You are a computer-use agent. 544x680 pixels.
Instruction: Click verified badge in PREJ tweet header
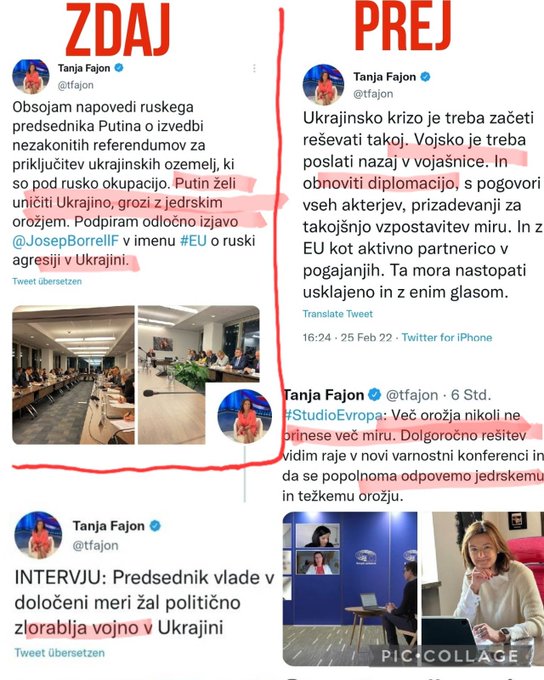tap(426, 77)
